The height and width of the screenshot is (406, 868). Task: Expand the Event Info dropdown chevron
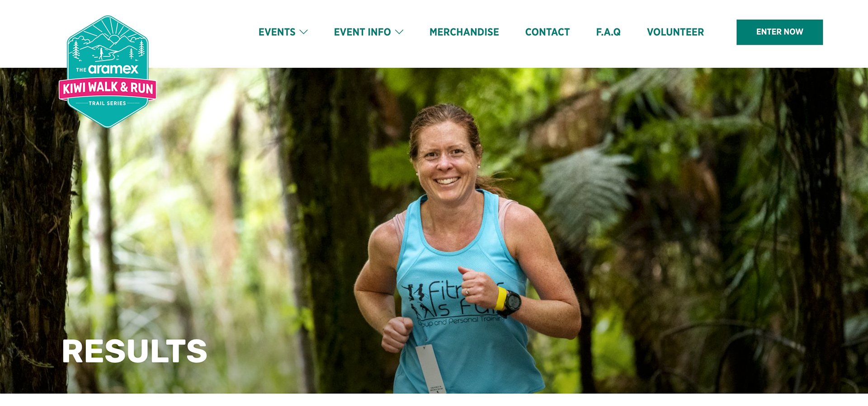(399, 32)
